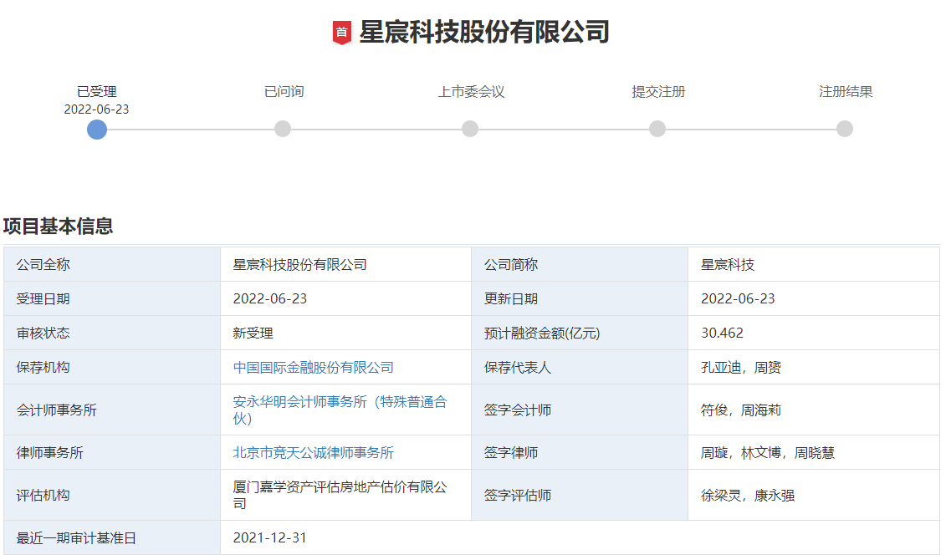Image resolution: width=946 pixels, height=560 pixels.
Task: Open the 中国国际金融股份有限公司 sponsor link
Action: pos(313,367)
